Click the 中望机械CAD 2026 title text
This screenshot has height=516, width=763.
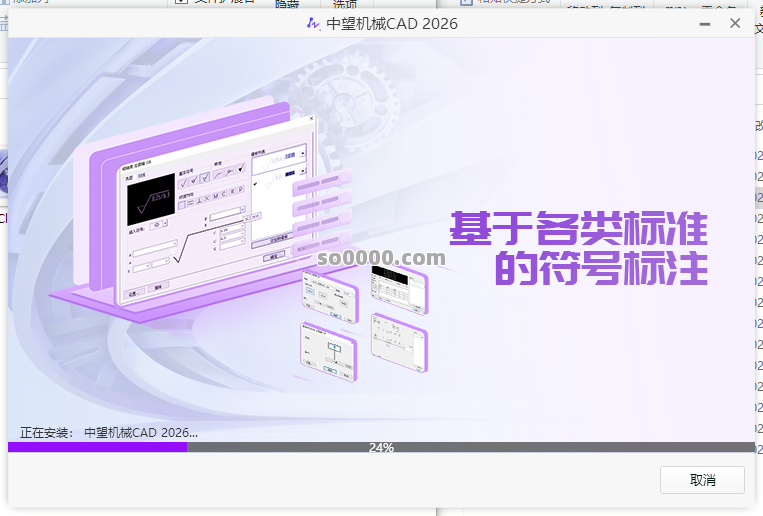(x=392, y=23)
